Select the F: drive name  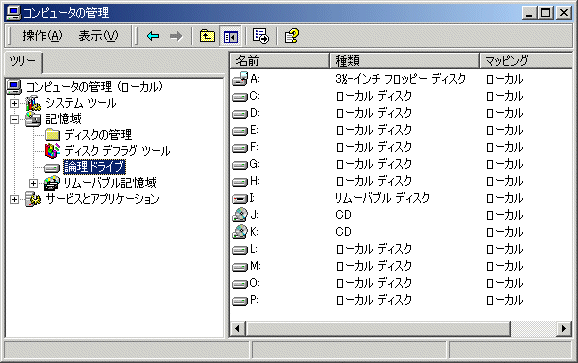pos(254,147)
